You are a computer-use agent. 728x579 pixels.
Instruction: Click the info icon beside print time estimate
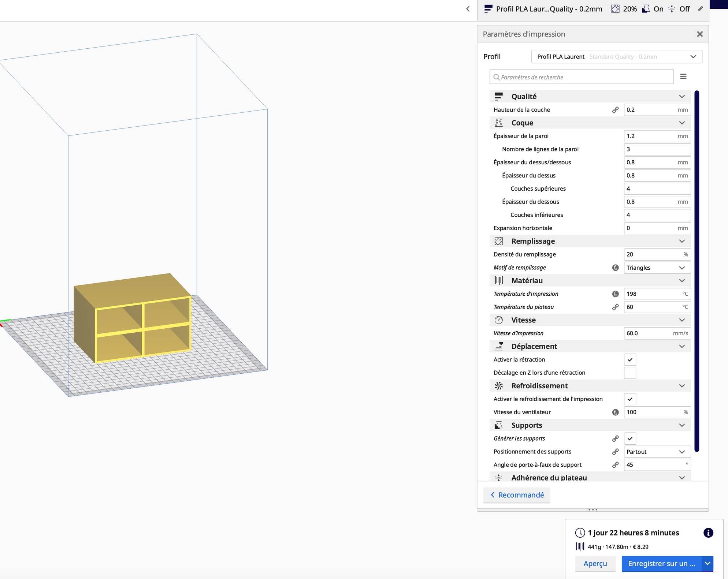[708, 533]
